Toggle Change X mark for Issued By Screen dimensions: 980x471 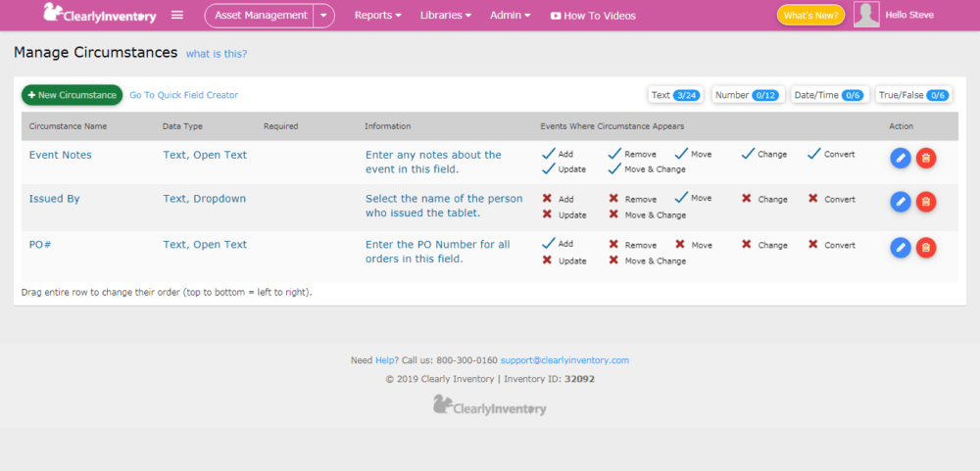coord(747,199)
